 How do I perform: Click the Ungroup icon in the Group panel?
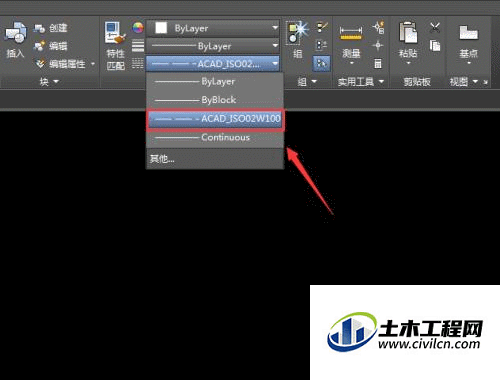[322, 28]
